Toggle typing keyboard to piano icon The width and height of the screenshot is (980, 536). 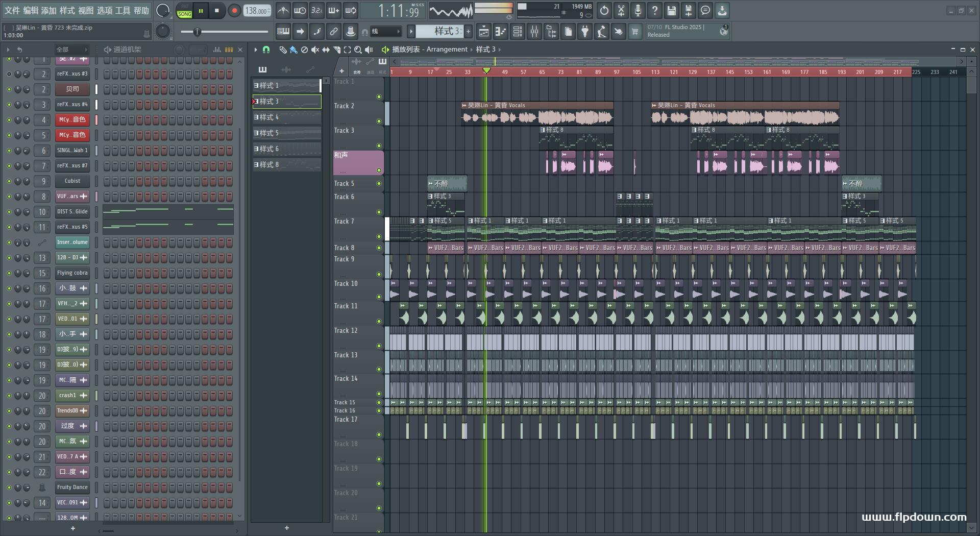tap(283, 32)
